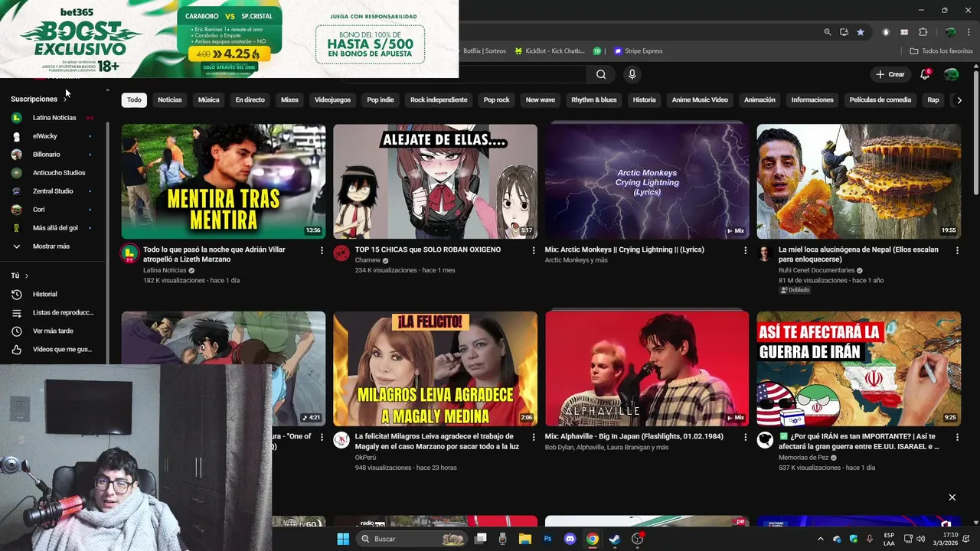Open options for TOP 15 CHICAS video

pos(534,250)
